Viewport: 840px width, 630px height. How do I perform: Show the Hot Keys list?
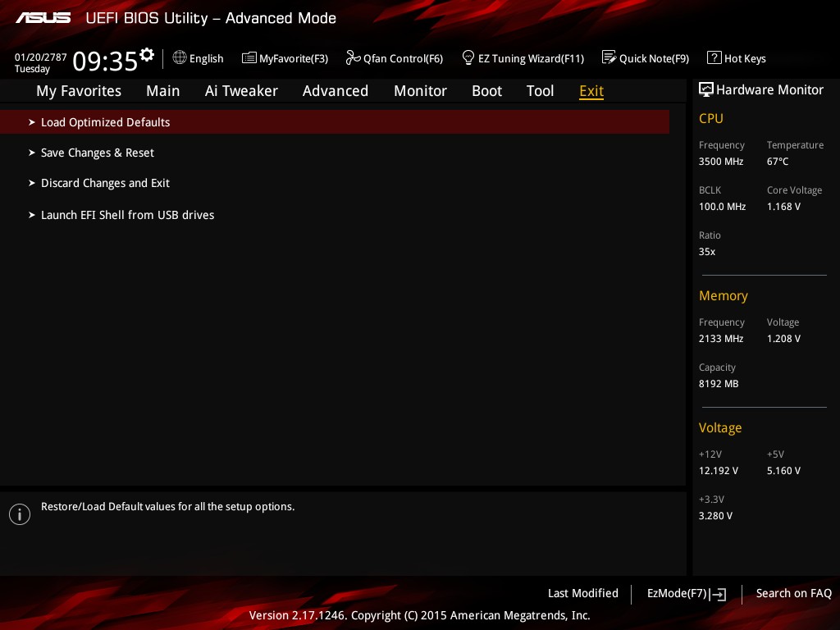745,58
